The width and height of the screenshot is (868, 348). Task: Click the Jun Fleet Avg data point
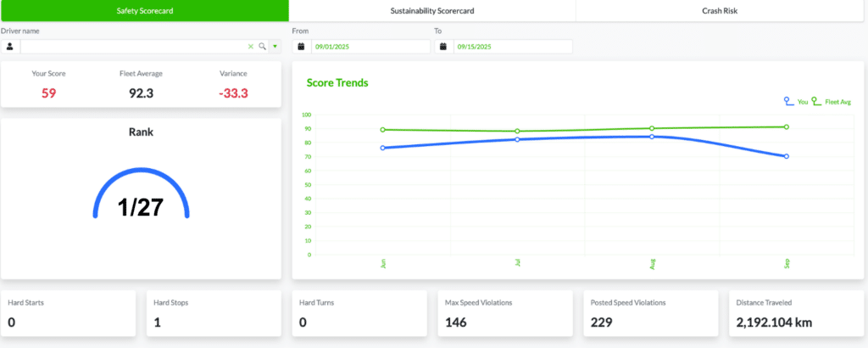click(x=382, y=130)
